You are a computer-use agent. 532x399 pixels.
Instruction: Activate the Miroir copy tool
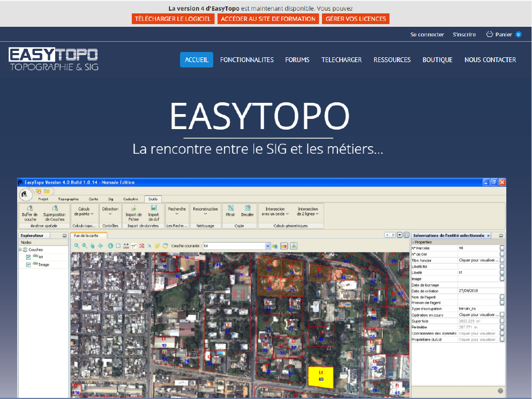coord(230,208)
